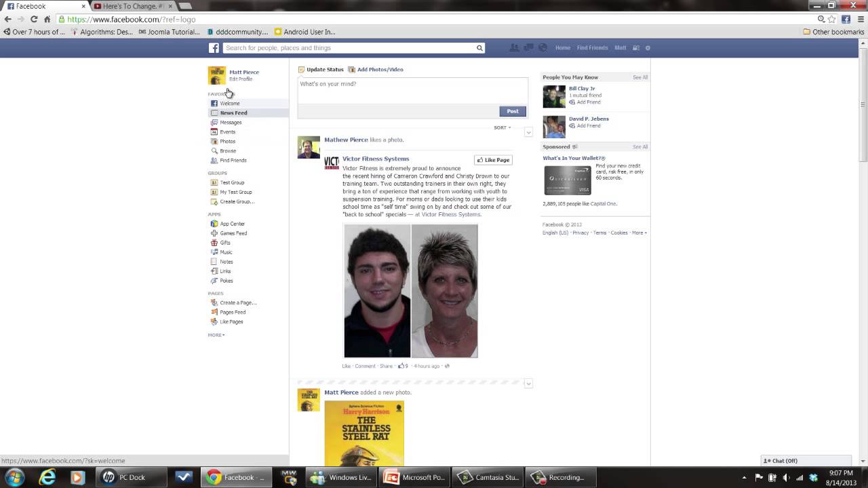This screenshot has width=868, height=488.
Task: Open Edit Profile under Matt Pierce
Action: (241, 79)
